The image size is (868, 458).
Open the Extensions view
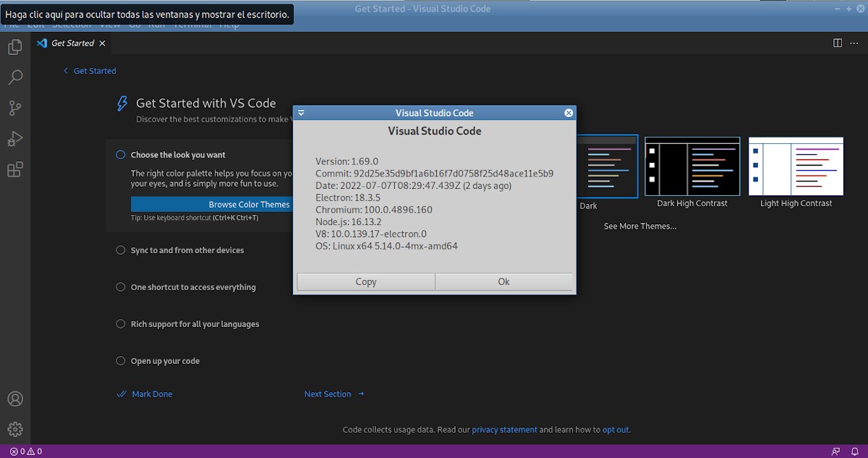[x=14, y=170]
